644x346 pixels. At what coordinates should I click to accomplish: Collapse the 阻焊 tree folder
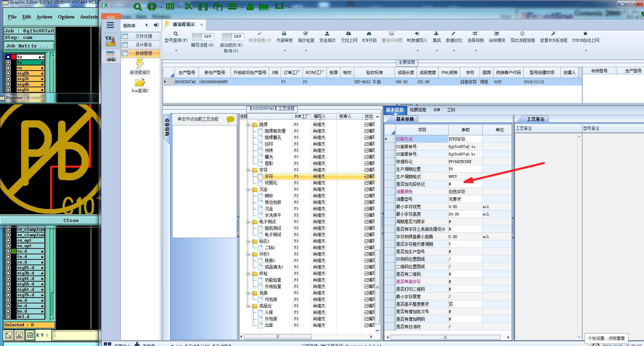point(248,125)
